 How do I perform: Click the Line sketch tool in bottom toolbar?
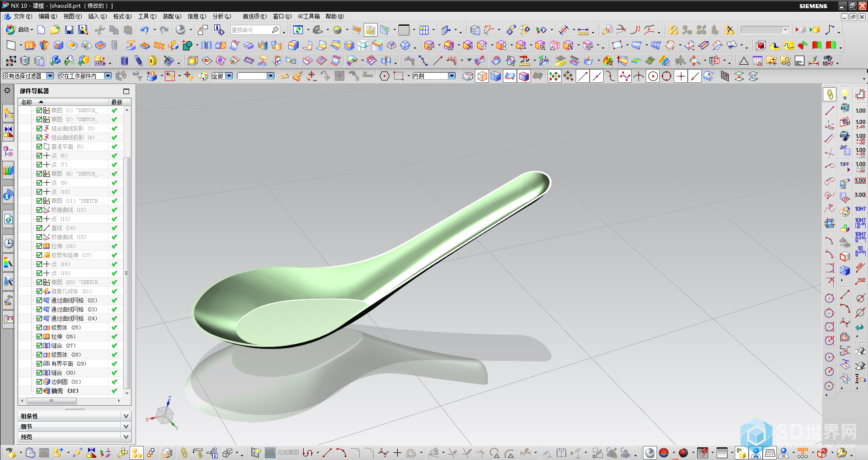tap(327, 452)
